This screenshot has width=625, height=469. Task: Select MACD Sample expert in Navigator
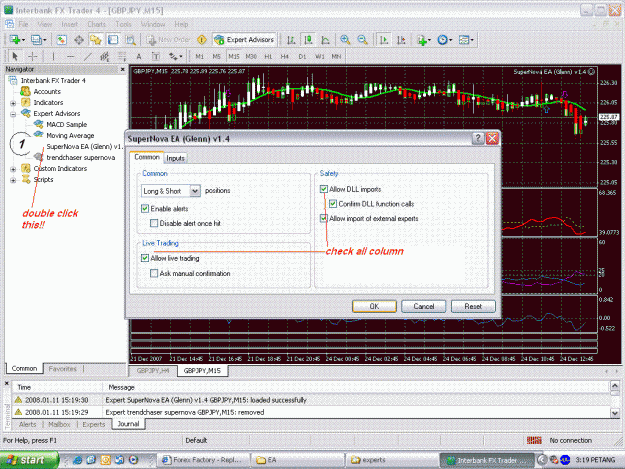point(66,124)
